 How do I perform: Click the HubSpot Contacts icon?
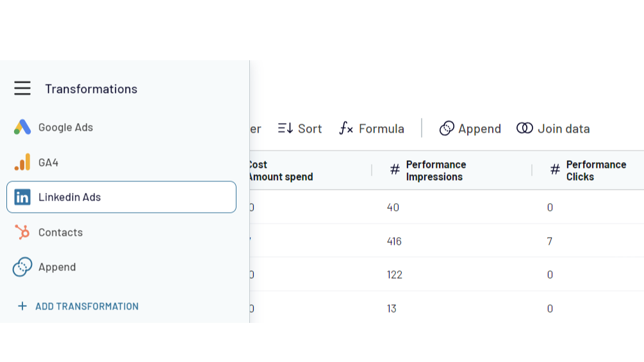22,232
